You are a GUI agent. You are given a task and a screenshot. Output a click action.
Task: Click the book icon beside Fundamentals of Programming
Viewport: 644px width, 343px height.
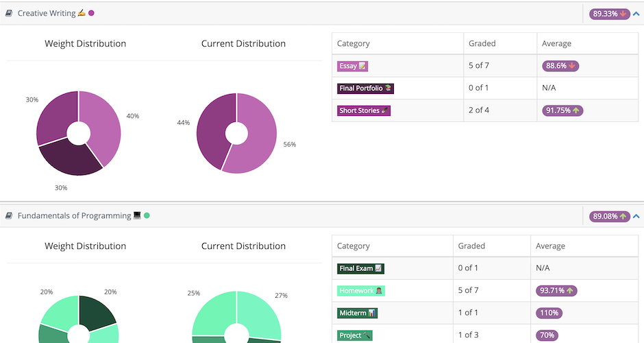9,216
